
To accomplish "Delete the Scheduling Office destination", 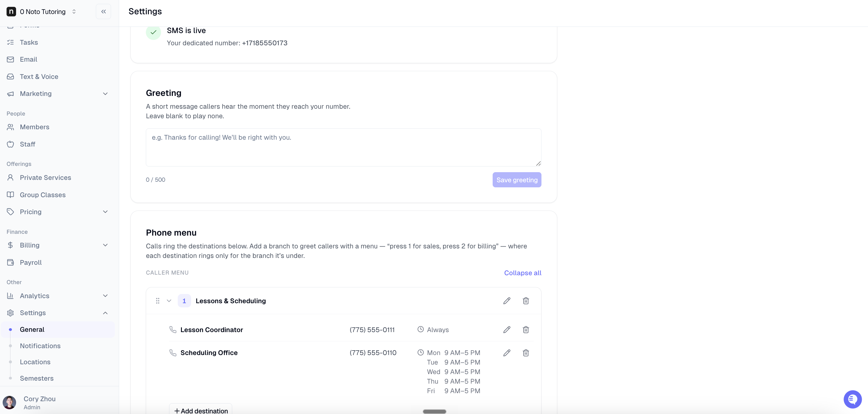I will tap(526, 353).
